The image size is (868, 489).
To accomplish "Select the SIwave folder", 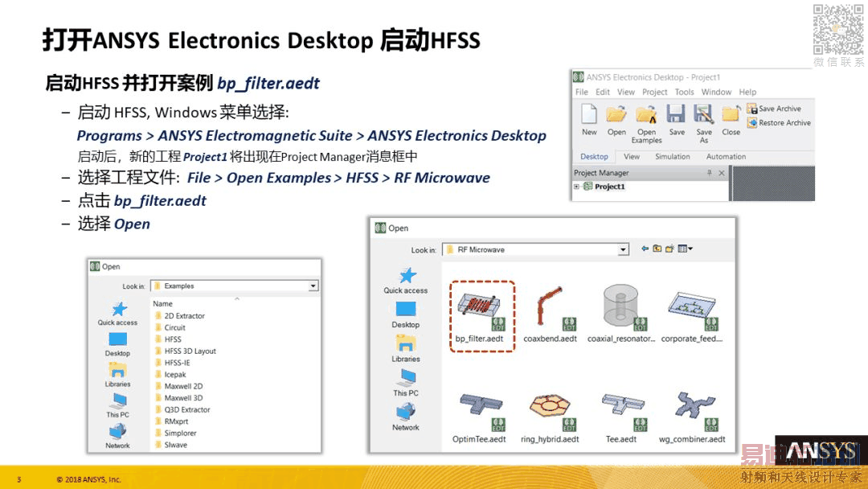I will coord(171,445).
